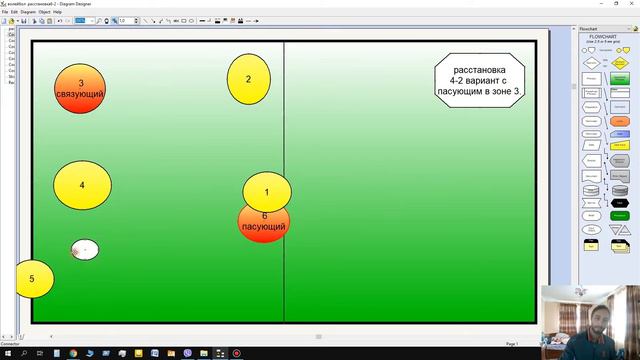This screenshot has width=640, height=360.
Task: Open the Help menu
Action: click(x=57, y=12)
